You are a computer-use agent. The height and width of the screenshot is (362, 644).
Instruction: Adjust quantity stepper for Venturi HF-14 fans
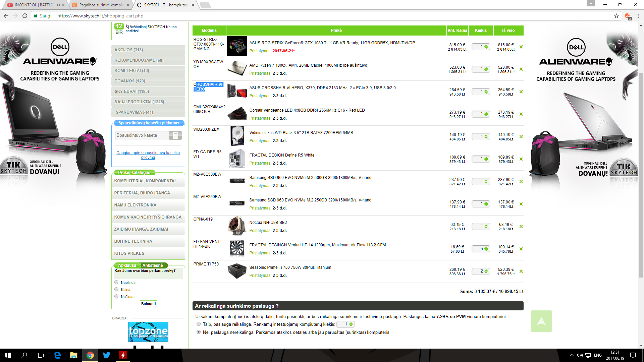pyautogui.click(x=486, y=249)
